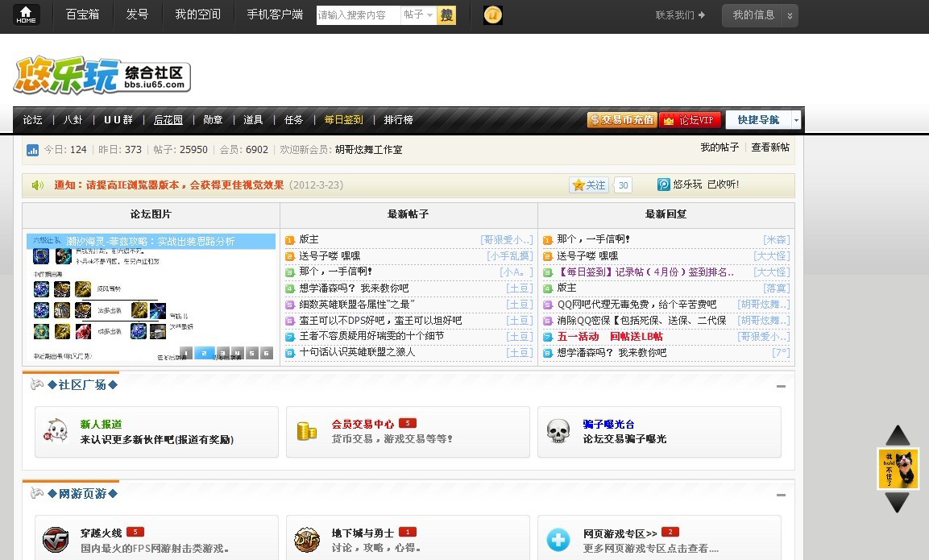Collapse the 社区广场 section

[780, 386]
